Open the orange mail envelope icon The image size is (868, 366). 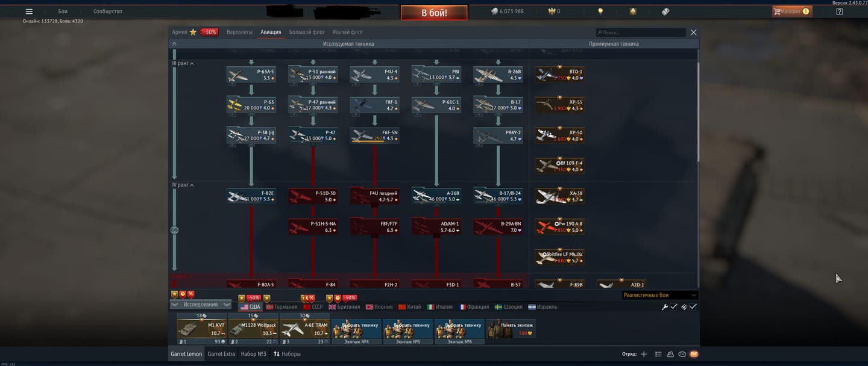(694, 354)
